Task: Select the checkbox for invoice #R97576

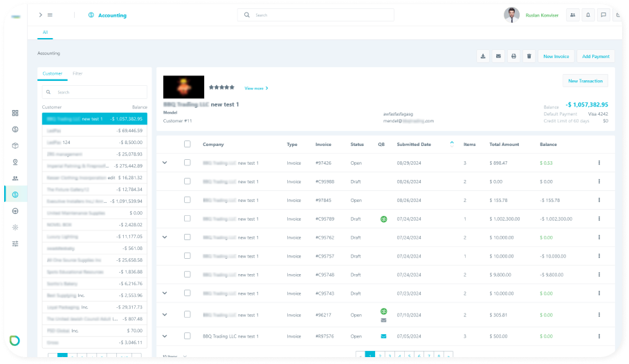Action: click(x=187, y=336)
